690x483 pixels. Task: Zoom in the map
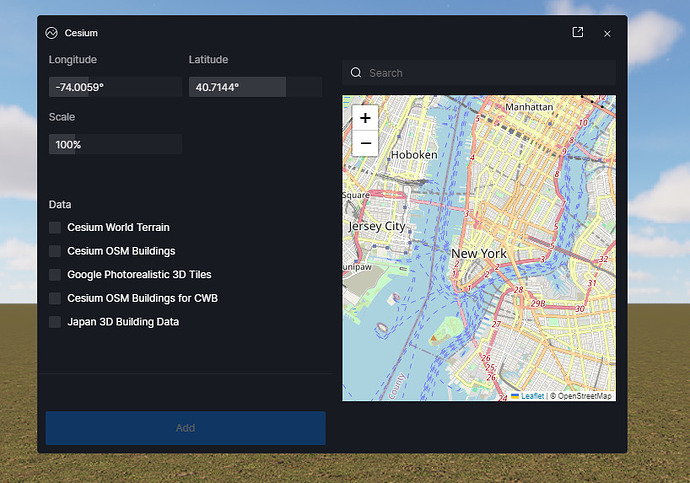365,118
